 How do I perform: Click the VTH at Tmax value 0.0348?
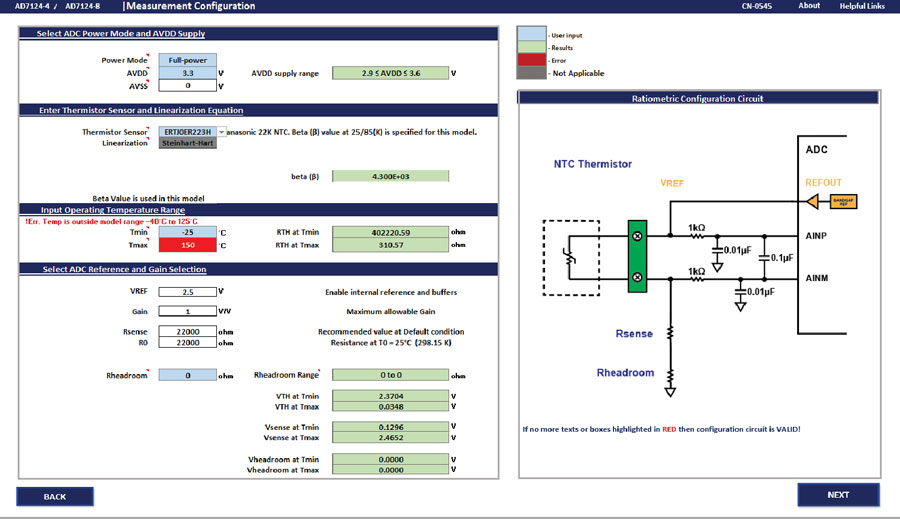[390, 406]
